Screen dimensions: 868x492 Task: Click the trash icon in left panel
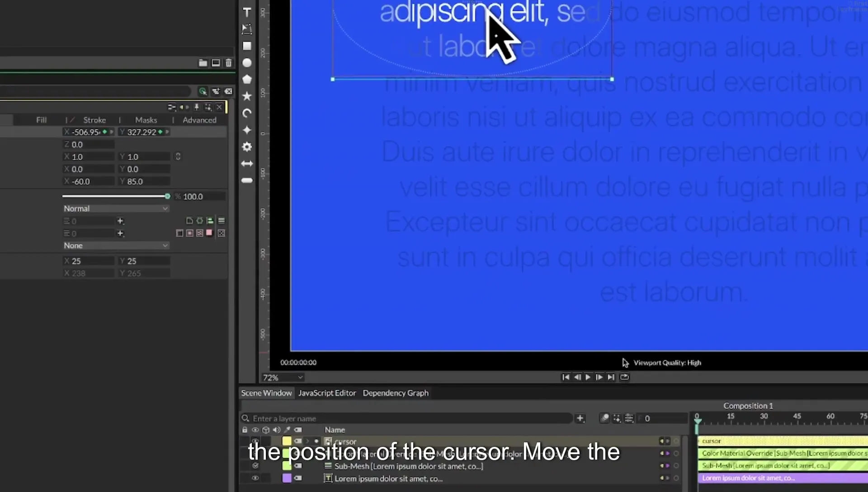coord(229,63)
